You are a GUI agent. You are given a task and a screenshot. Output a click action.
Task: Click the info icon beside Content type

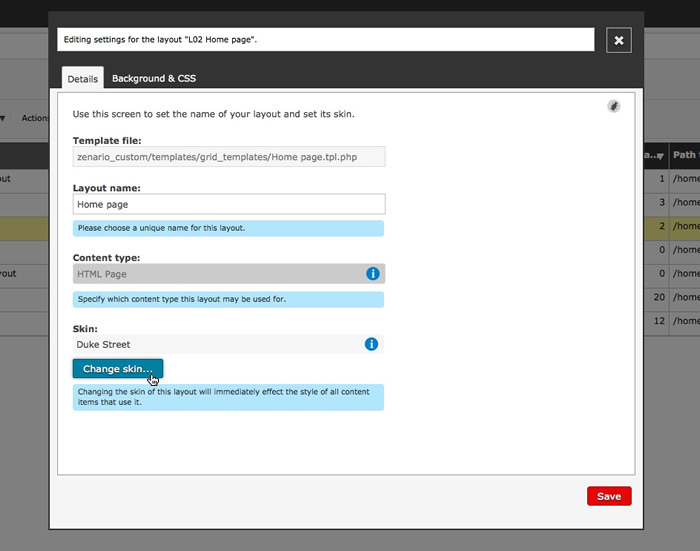[372, 273]
